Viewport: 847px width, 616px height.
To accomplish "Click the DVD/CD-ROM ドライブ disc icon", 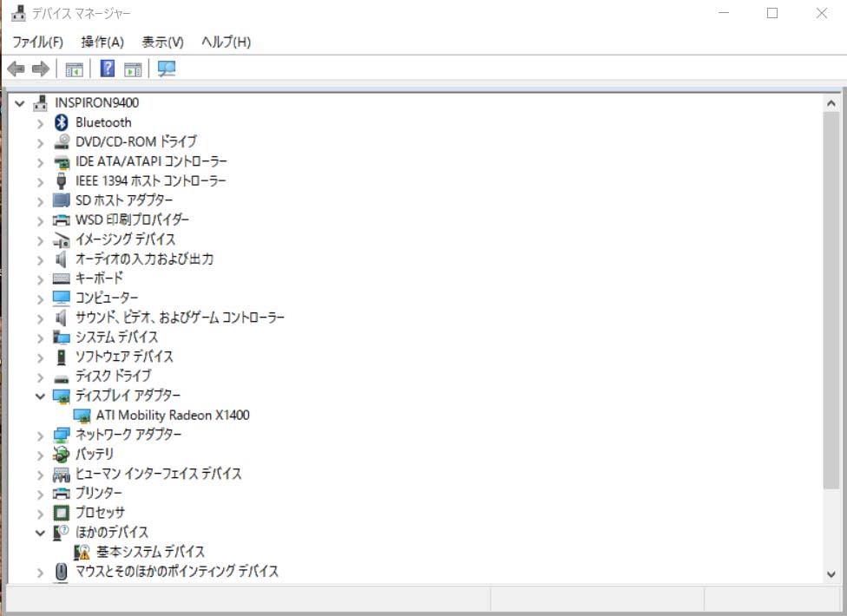I will (62, 141).
